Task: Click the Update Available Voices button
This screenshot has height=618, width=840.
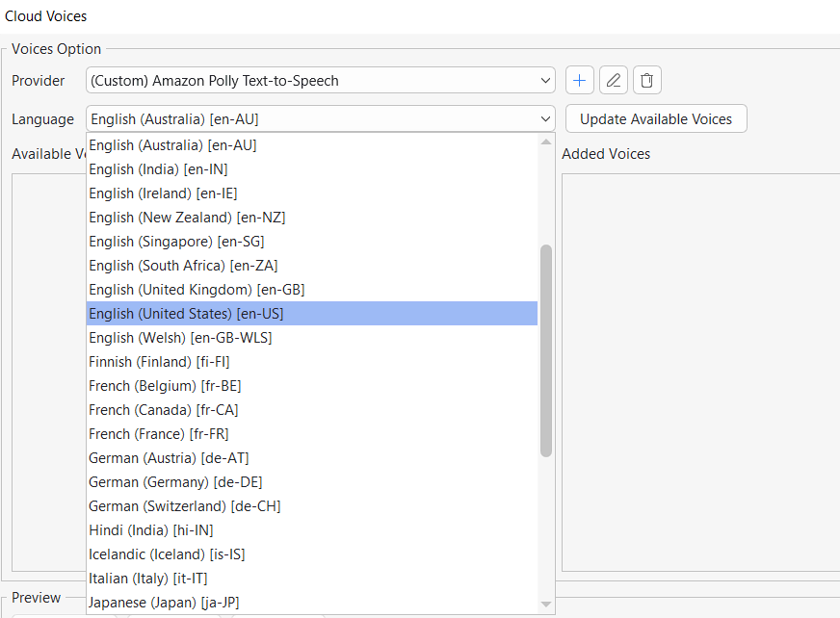Action: [655, 118]
